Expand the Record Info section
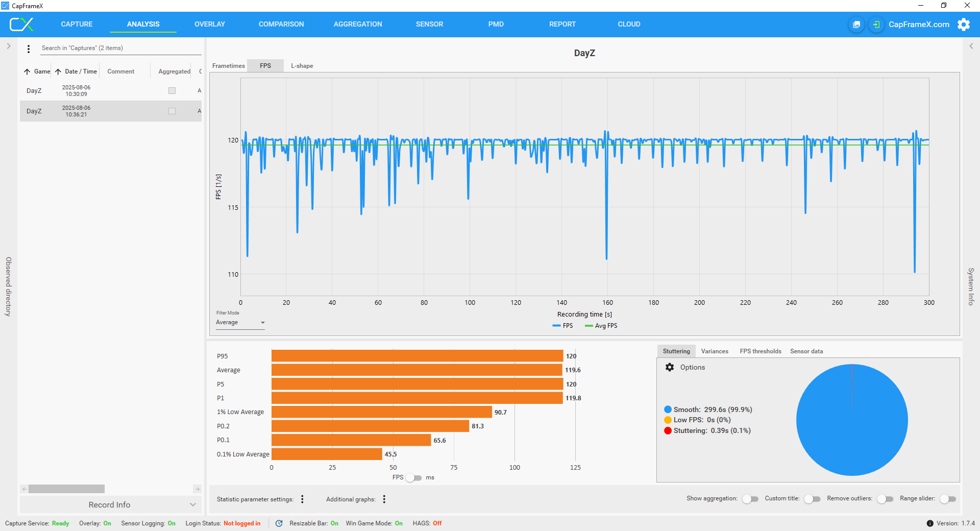Screen dimensions: 980x531 [x=110, y=504]
